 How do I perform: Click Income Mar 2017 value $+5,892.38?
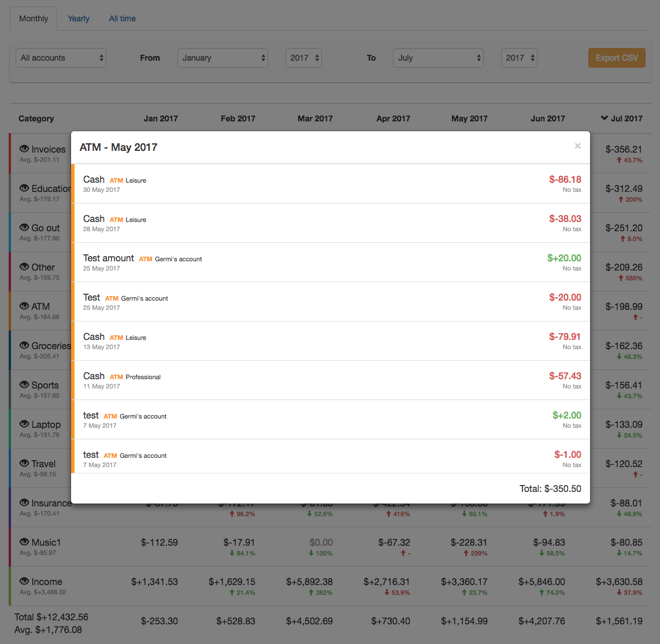(x=309, y=582)
